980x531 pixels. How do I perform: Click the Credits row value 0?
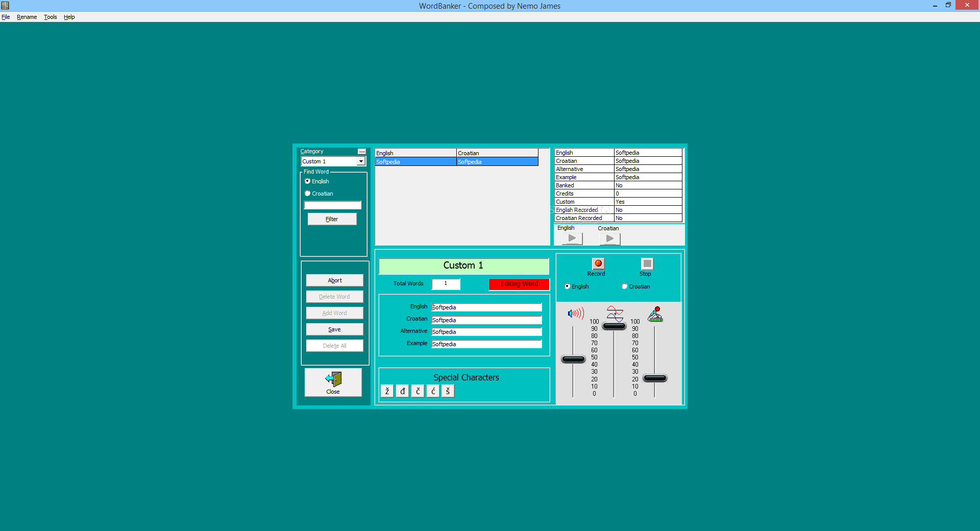(x=648, y=194)
